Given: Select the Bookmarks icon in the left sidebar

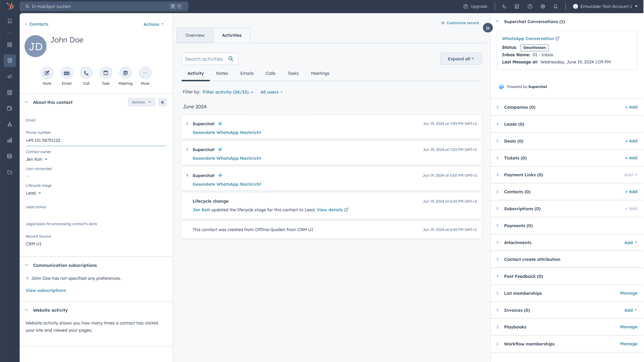Looking at the screenshot, I should (x=10, y=21).
